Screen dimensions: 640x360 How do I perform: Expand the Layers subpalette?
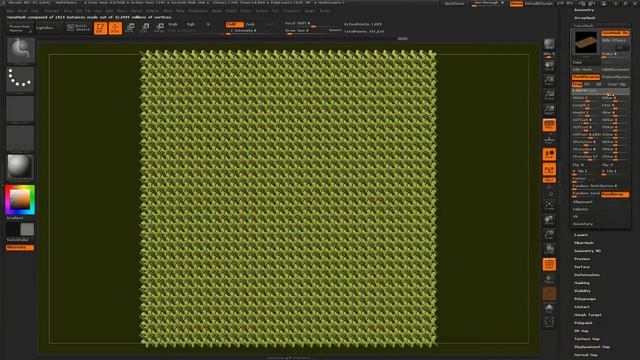tap(581, 235)
